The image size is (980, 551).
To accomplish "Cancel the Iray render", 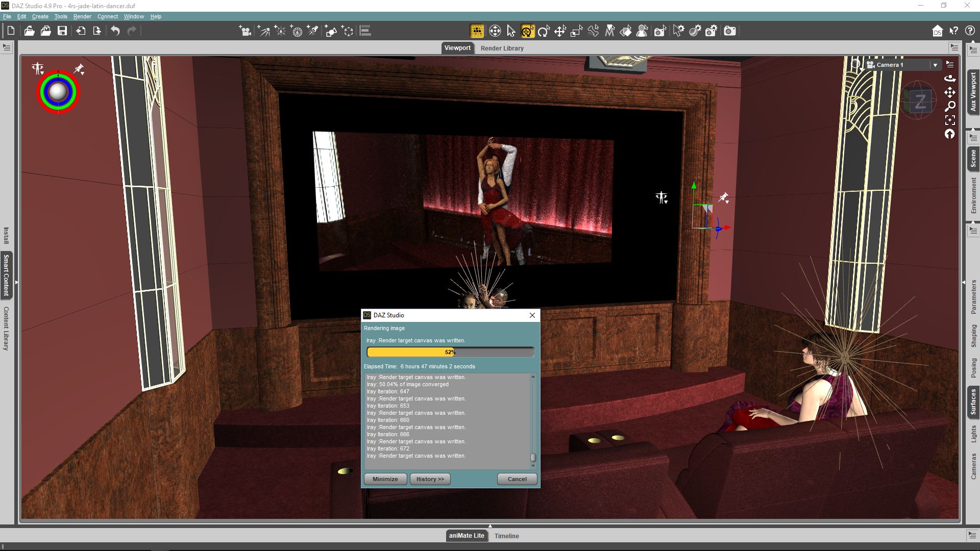I will click(x=517, y=479).
